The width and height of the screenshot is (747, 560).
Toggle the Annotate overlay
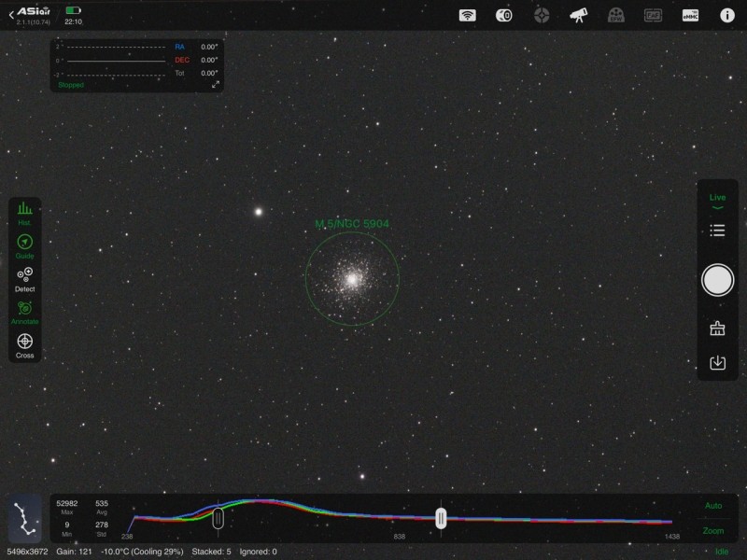pos(25,312)
